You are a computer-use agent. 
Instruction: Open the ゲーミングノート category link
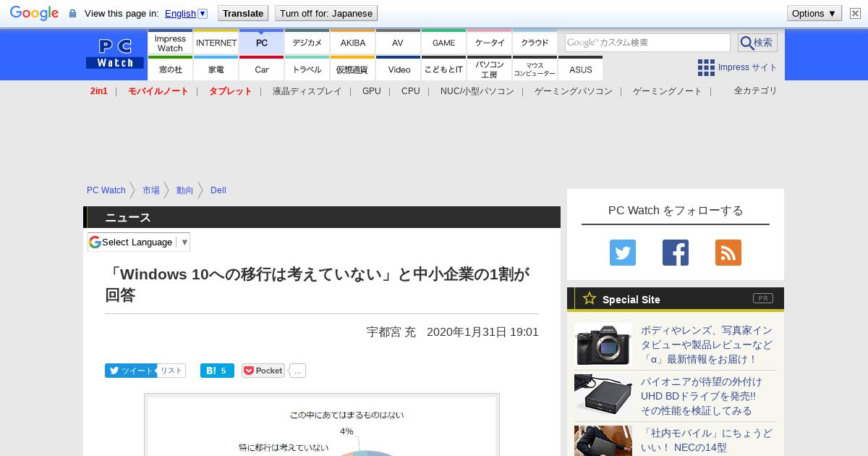click(668, 91)
